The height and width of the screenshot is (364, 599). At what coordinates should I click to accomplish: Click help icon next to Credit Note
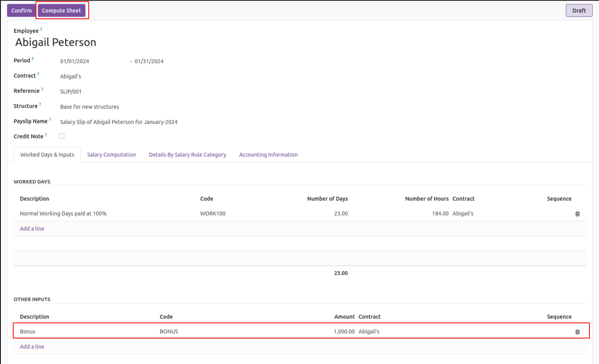click(x=46, y=135)
